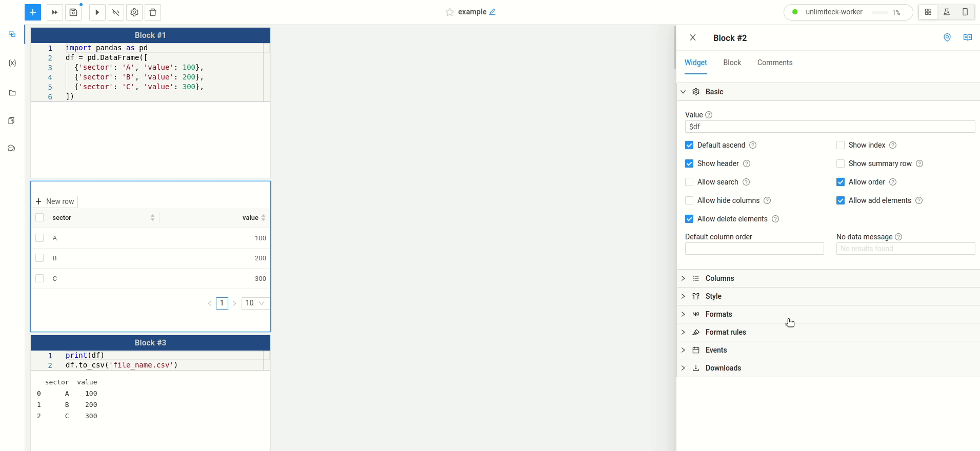Sort by the value column
Screen dimensions: 980x451
click(263, 218)
